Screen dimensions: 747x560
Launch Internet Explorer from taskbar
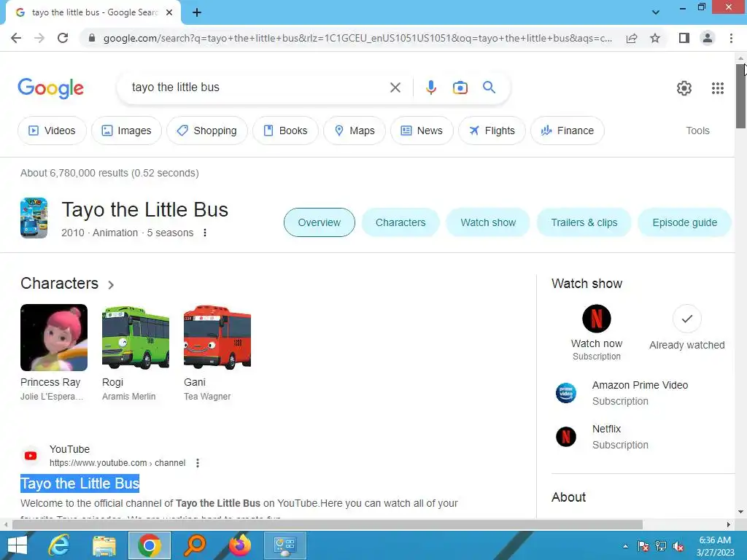(x=60, y=545)
